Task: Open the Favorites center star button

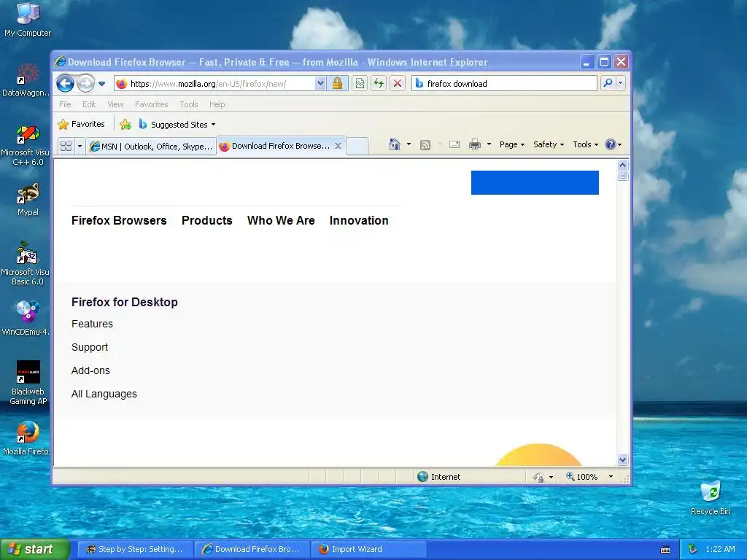Action: (x=81, y=124)
